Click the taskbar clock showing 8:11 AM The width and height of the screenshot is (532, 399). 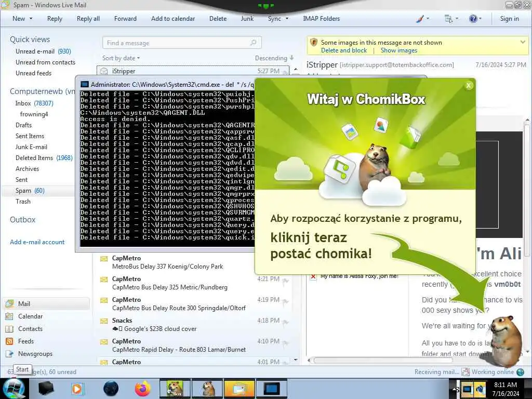click(x=505, y=389)
